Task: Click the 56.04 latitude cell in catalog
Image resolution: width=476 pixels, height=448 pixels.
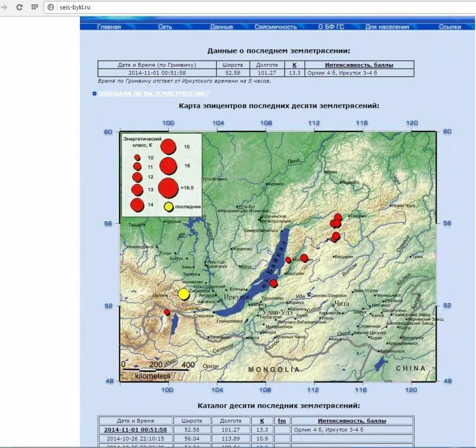Action: pyautogui.click(x=192, y=438)
